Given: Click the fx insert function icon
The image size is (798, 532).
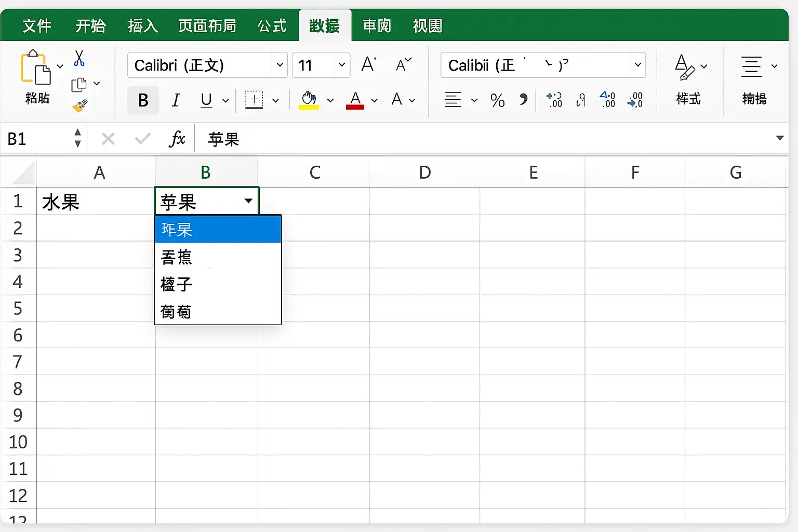Looking at the screenshot, I should point(177,139).
